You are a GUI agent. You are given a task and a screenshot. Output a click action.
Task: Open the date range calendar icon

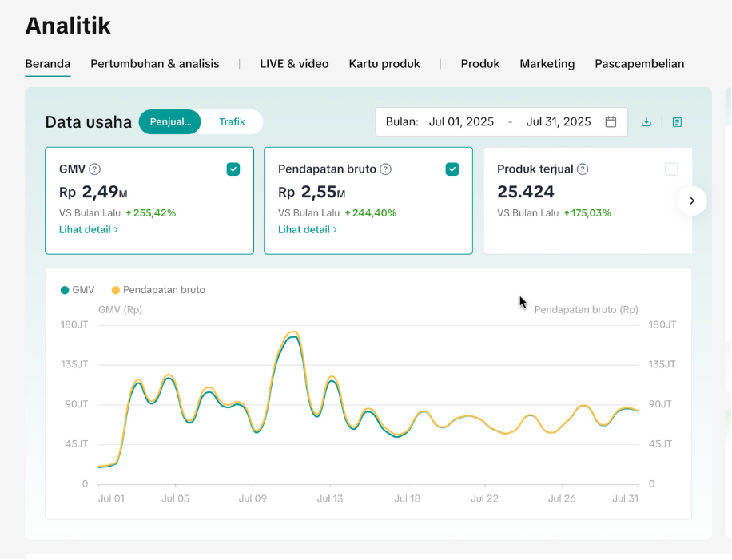(x=611, y=121)
